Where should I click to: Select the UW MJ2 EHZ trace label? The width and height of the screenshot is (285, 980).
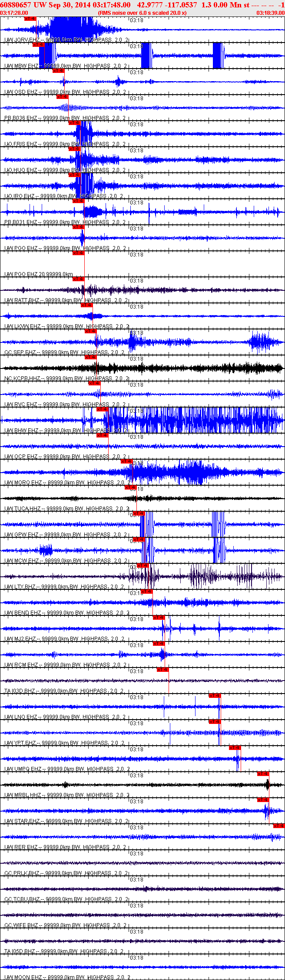tap(65, 639)
